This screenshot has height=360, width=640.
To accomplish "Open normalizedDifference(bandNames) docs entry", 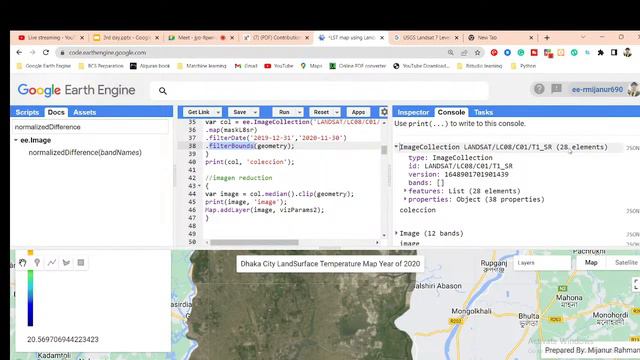I will coord(85,153).
